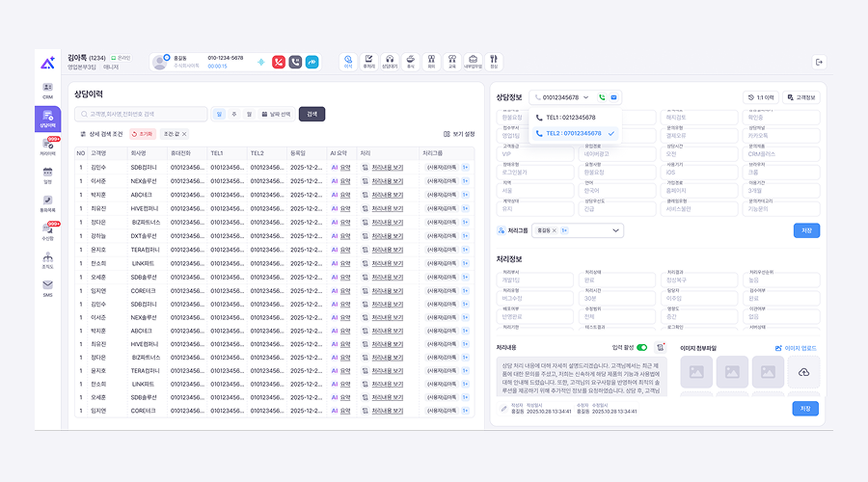Select the 월 period toggle
This screenshot has width=868, height=482.
[x=248, y=114]
